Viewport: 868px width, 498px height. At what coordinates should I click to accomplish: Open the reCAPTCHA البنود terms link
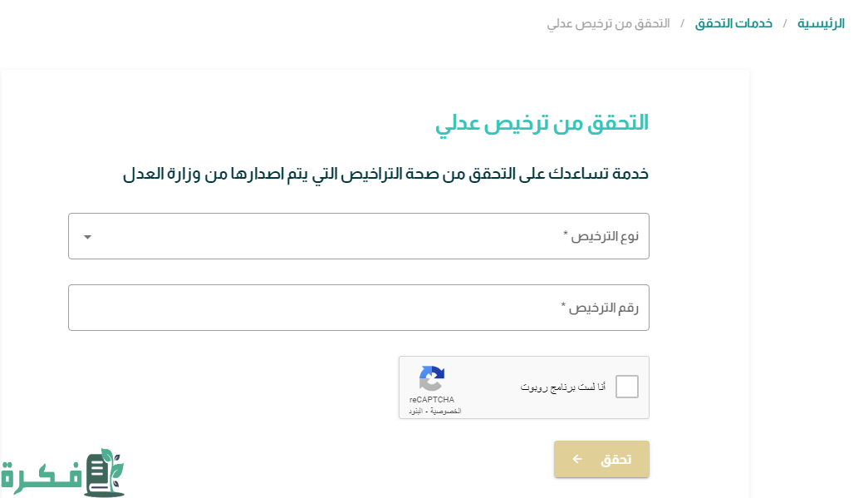[x=415, y=411]
